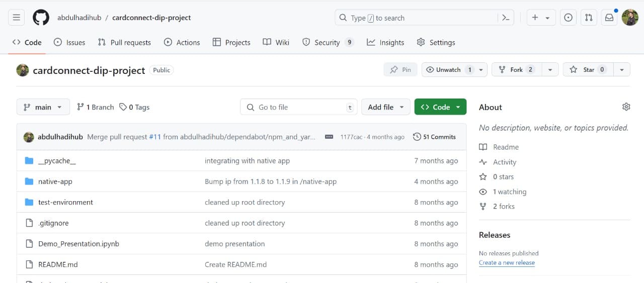The image size is (644, 283).
Task: Open the main branch dropdown
Action: click(x=43, y=107)
